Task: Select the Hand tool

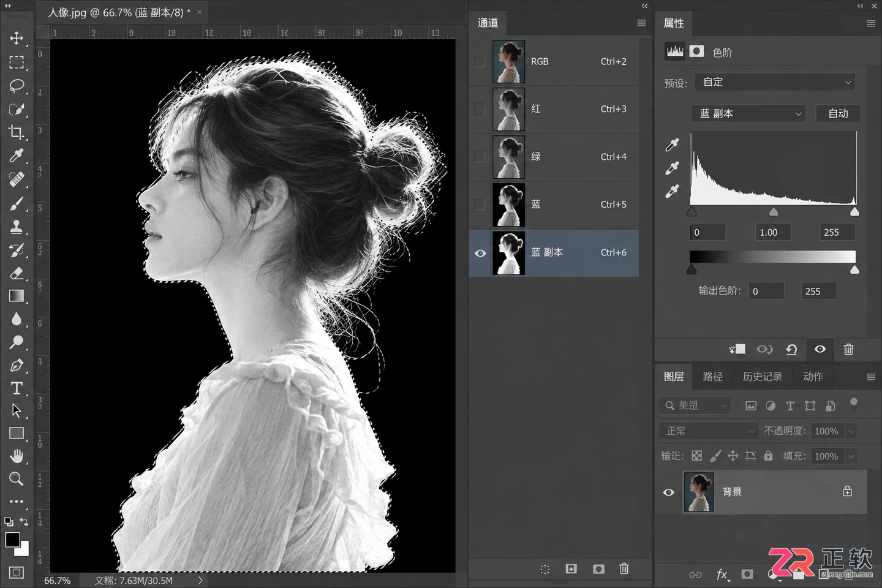Action: pyautogui.click(x=17, y=456)
